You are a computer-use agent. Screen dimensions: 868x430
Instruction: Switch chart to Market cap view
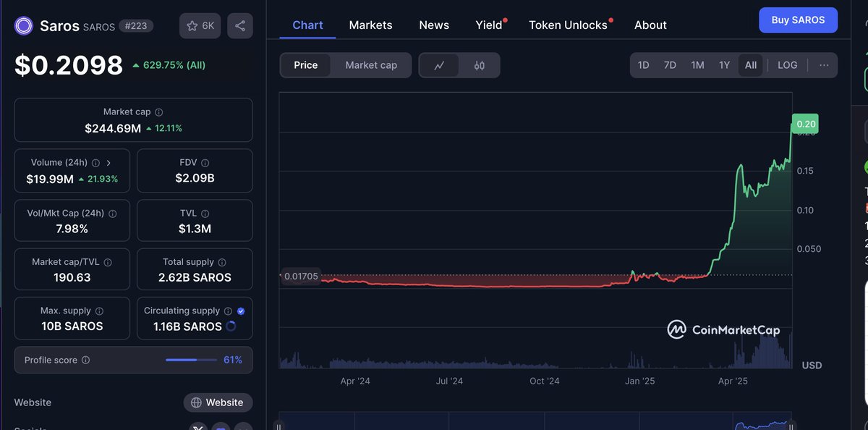[x=371, y=64]
